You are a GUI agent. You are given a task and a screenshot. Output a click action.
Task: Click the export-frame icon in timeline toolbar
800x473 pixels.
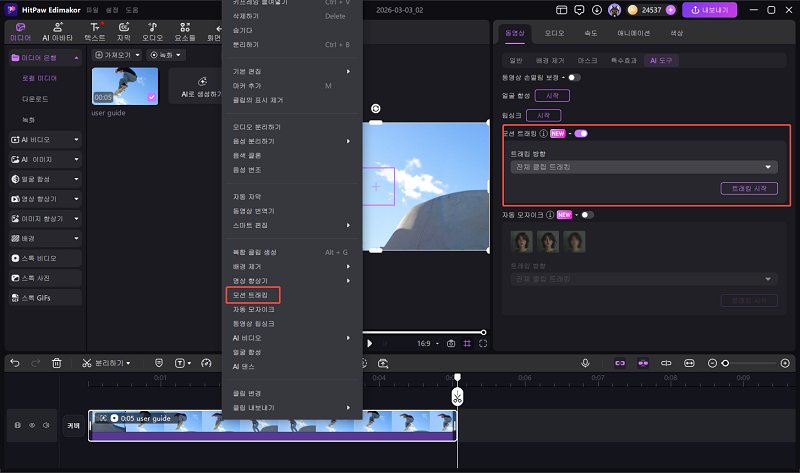coord(383,363)
